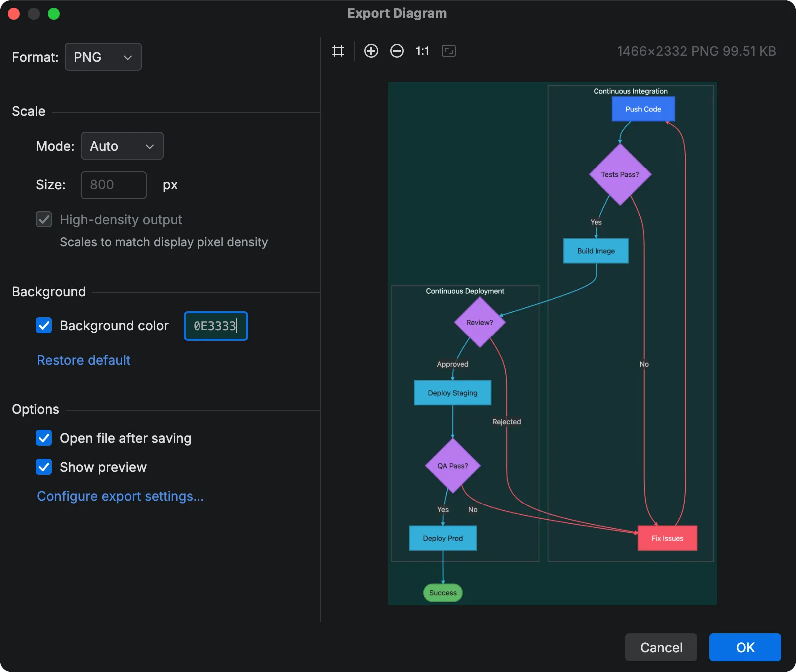Click the green Success node in preview

click(443, 593)
